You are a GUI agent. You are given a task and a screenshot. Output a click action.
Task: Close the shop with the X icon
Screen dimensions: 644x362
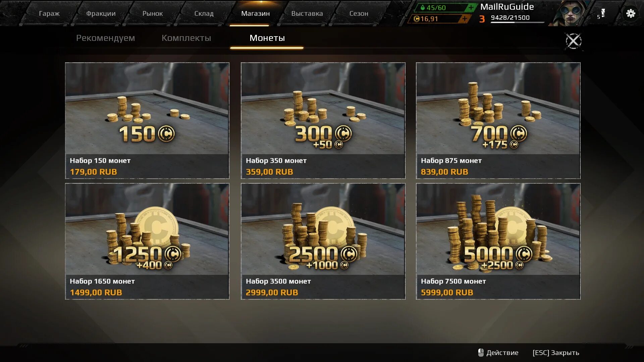(x=574, y=41)
